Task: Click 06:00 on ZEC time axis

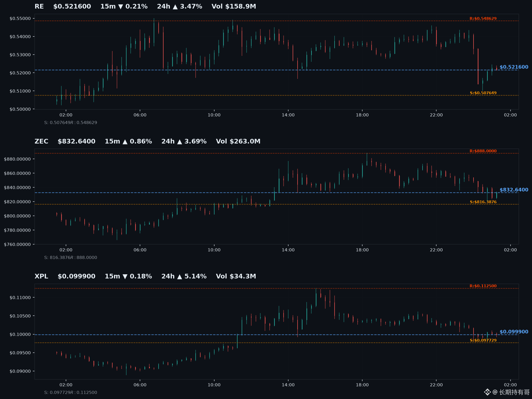Action: coord(140,250)
